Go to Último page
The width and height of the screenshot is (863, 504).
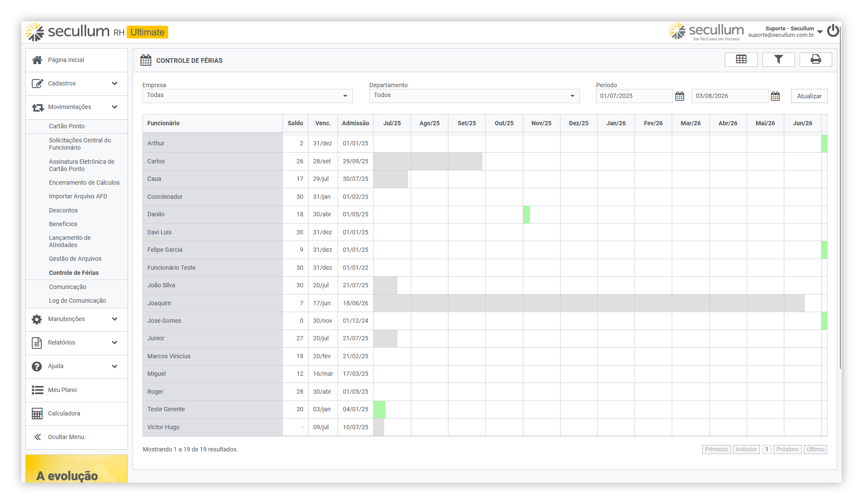(x=815, y=449)
